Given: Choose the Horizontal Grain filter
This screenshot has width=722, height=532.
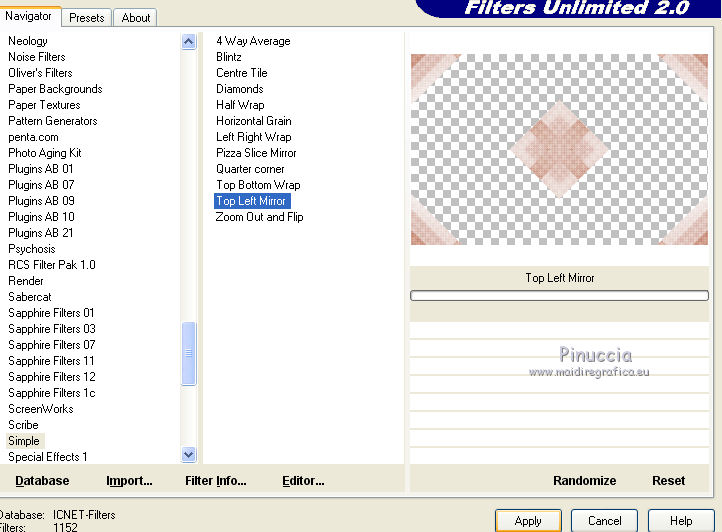Looking at the screenshot, I should coord(254,121).
